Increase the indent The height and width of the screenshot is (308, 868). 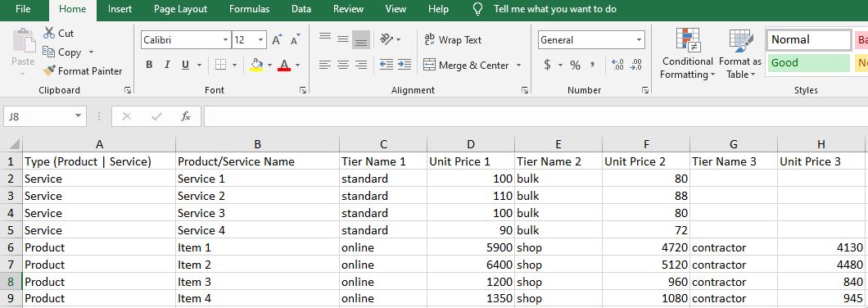pyautogui.click(x=404, y=65)
